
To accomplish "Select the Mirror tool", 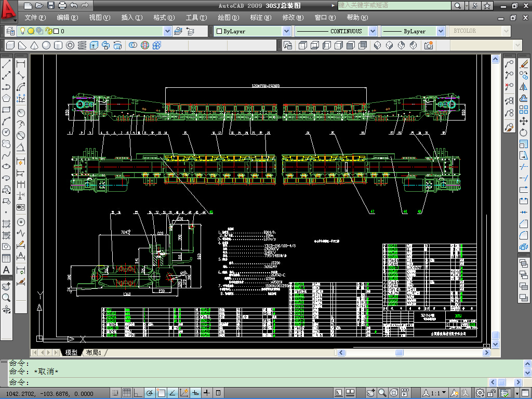I will (524, 87).
